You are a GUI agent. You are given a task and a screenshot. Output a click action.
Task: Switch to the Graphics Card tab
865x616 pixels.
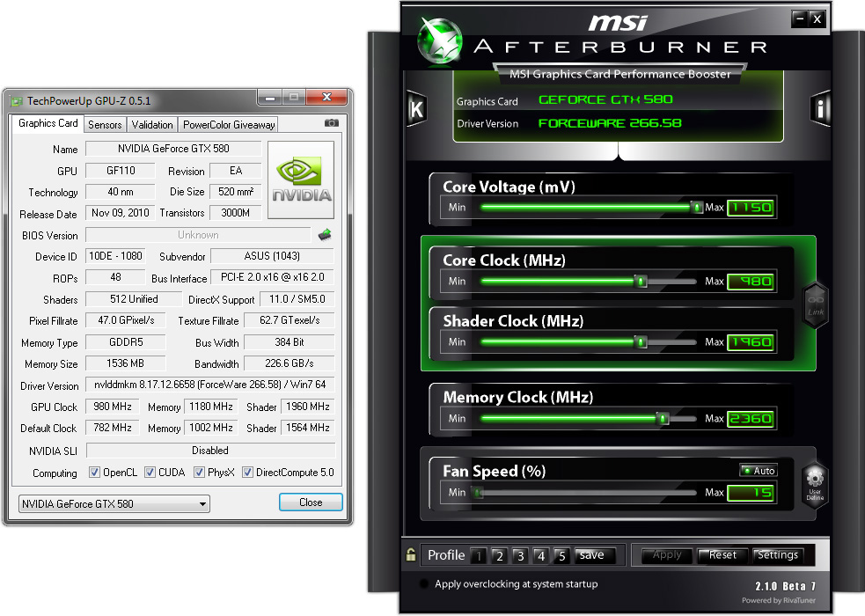48,123
